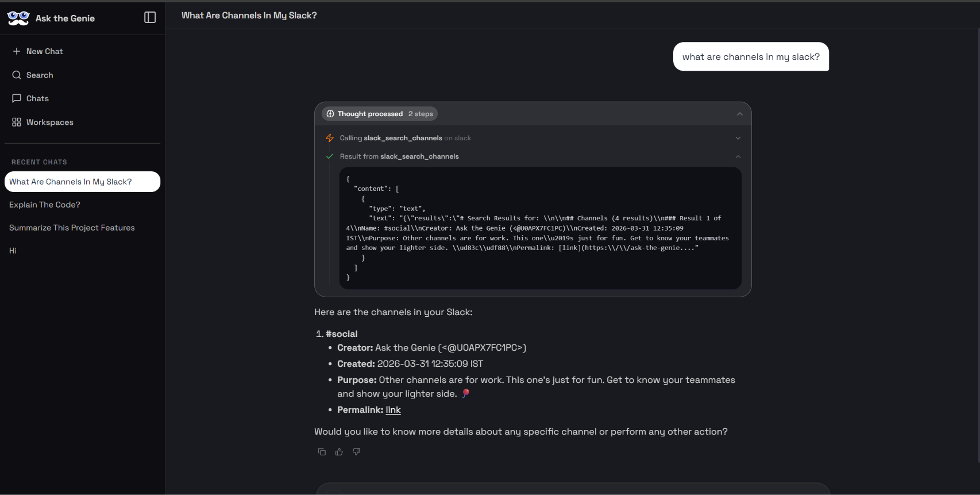Click the Created date 2026-03-31 12:35:09 IST
The height and width of the screenshot is (495, 980).
(x=430, y=364)
